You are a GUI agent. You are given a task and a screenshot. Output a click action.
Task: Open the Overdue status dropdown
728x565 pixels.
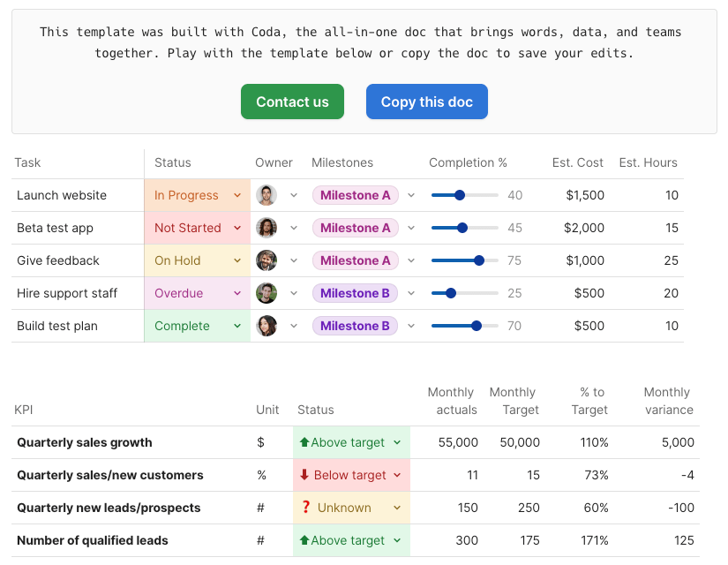pyautogui.click(x=237, y=293)
